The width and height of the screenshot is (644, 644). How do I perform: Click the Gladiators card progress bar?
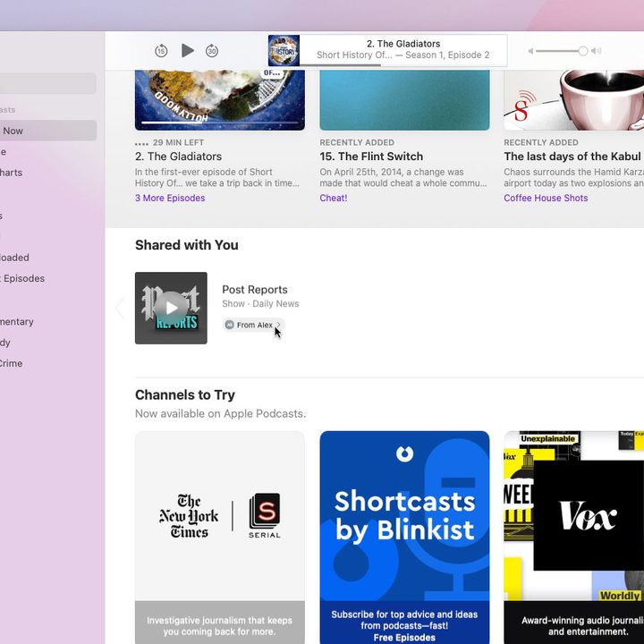point(220,123)
